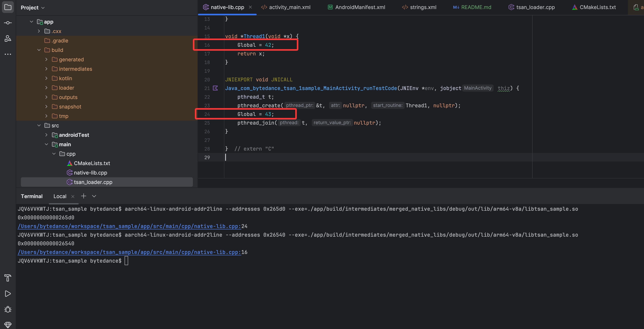Close the Local terminal session
This screenshot has height=329, width=644.
pos(73,197)
